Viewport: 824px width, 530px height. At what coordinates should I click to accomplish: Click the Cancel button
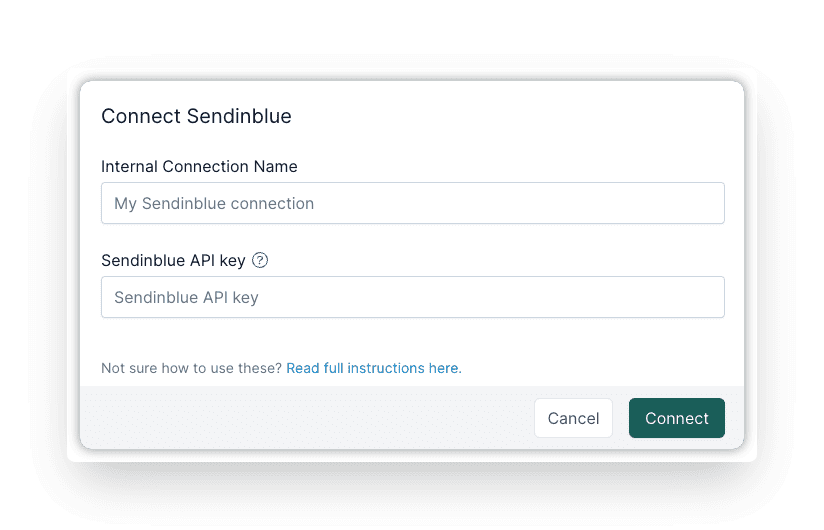coord(573,418)
